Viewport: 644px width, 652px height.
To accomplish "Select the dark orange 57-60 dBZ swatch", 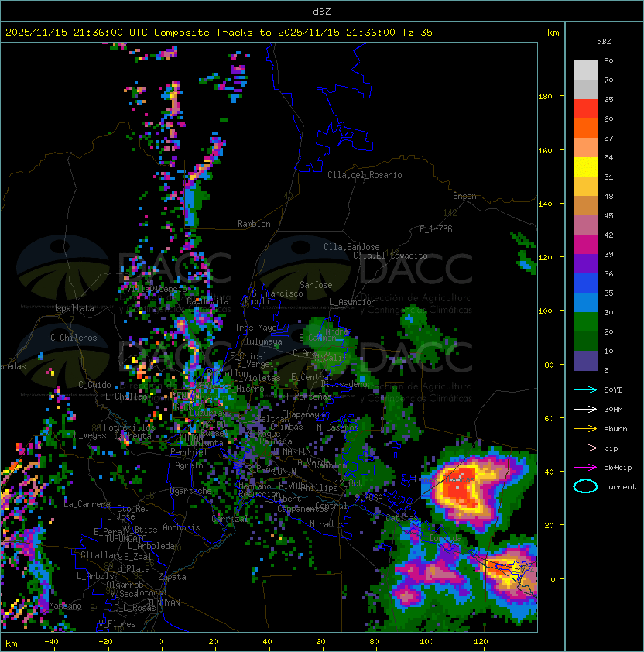I will point(585,128).
